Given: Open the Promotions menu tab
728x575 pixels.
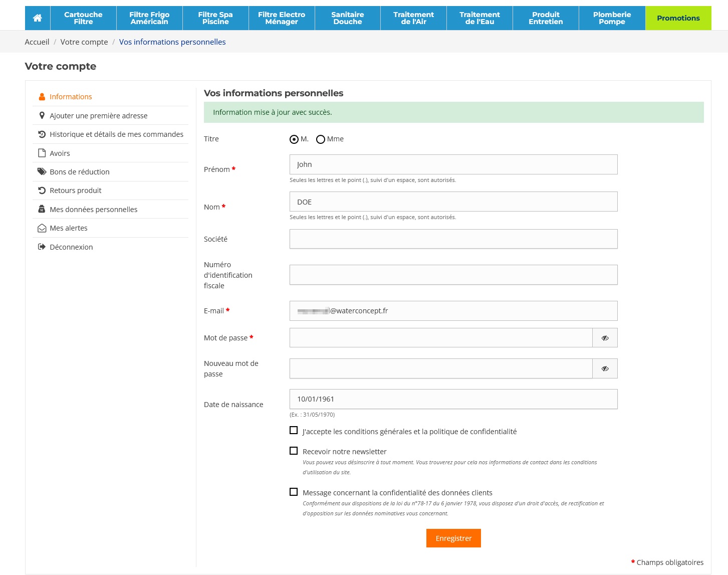Looking at the screenshot, I should click(x=678, y=18).
